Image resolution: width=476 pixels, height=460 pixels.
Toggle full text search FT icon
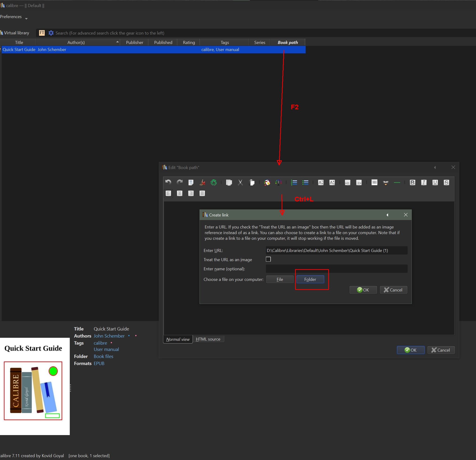click(42, 33)
